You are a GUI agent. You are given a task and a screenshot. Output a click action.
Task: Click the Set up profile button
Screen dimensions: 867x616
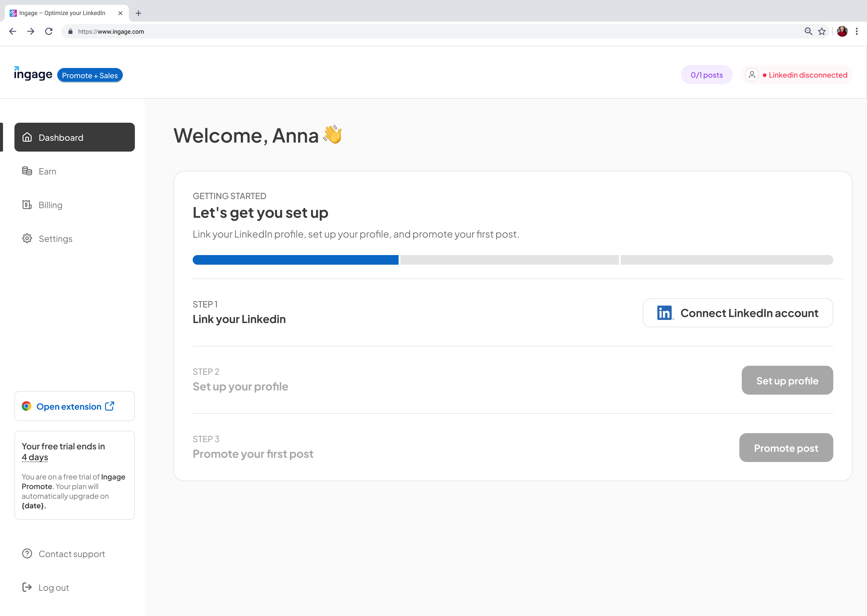pos(787,380)
